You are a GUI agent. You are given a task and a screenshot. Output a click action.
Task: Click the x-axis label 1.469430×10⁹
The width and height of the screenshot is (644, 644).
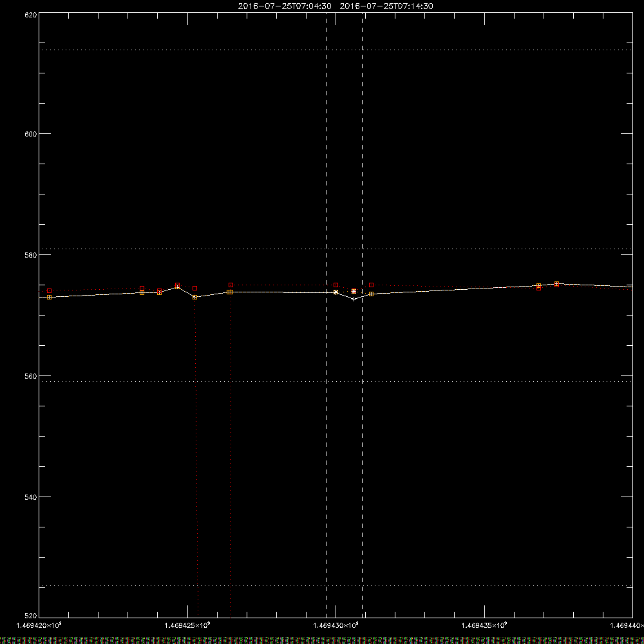(336, 625)
